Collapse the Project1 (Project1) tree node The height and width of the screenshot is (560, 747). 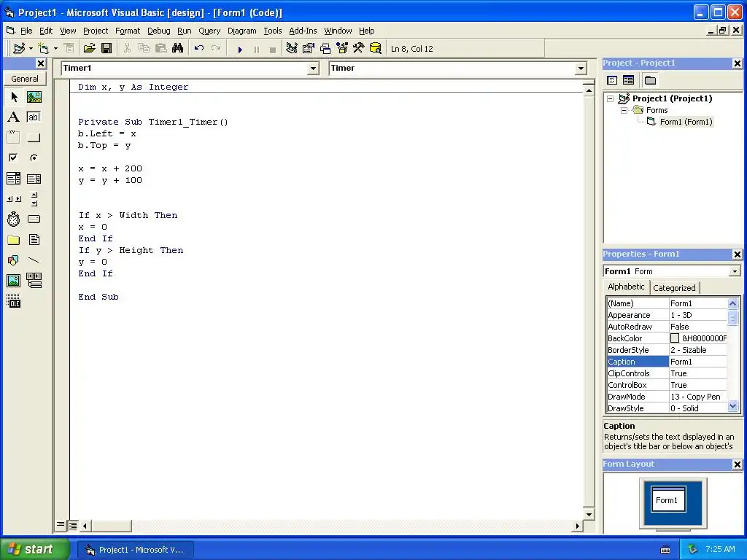(x=611, y=99)
